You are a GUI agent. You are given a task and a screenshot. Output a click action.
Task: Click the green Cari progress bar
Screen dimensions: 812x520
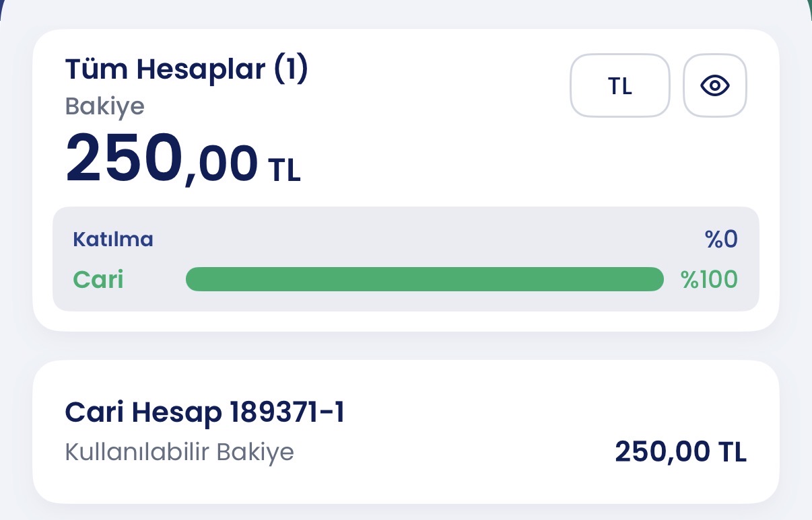click(425, 279)
